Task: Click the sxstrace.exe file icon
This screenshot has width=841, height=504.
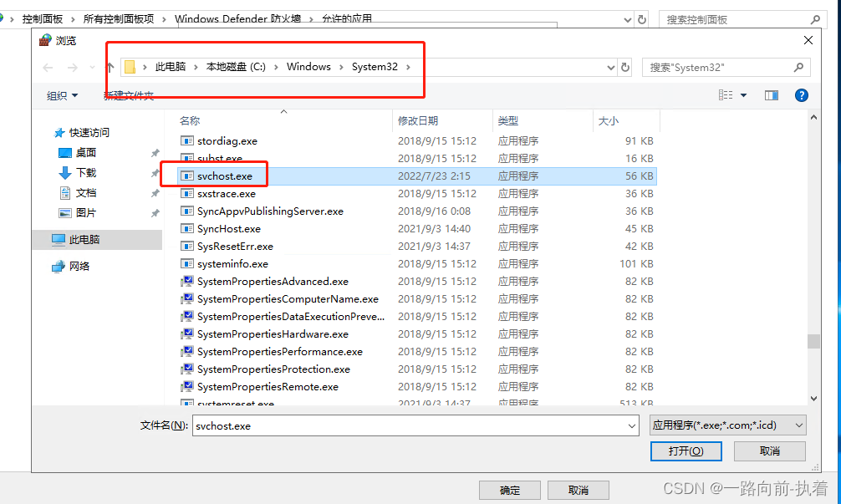Action: [x=186, y=194]
